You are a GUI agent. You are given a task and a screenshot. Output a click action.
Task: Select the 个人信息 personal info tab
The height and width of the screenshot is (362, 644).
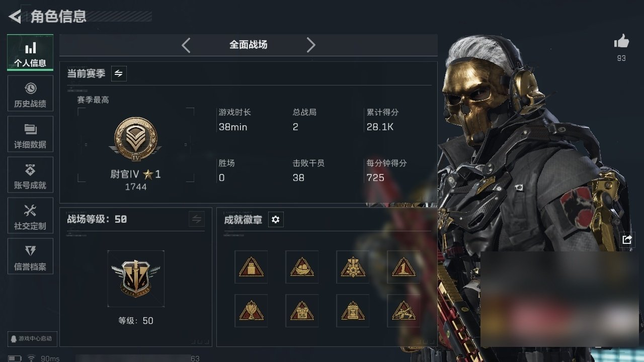click(x=30, y=53)
